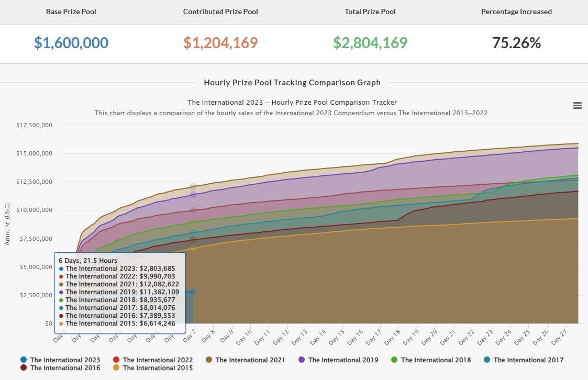Image resolution: width=588 pixels, height=380 pixels.
Task: Click tooltip row The International 2021: $12,082,622
Action: 119,284
